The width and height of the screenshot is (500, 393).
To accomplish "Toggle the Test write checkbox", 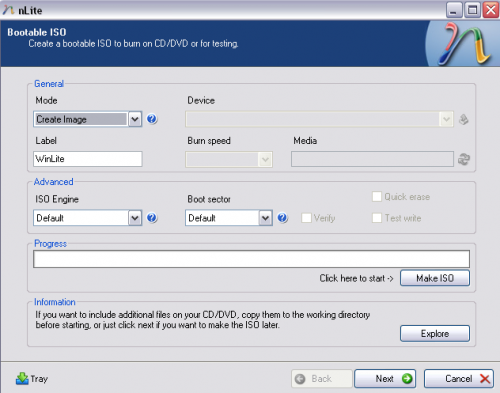I will (x=377, y=218).
